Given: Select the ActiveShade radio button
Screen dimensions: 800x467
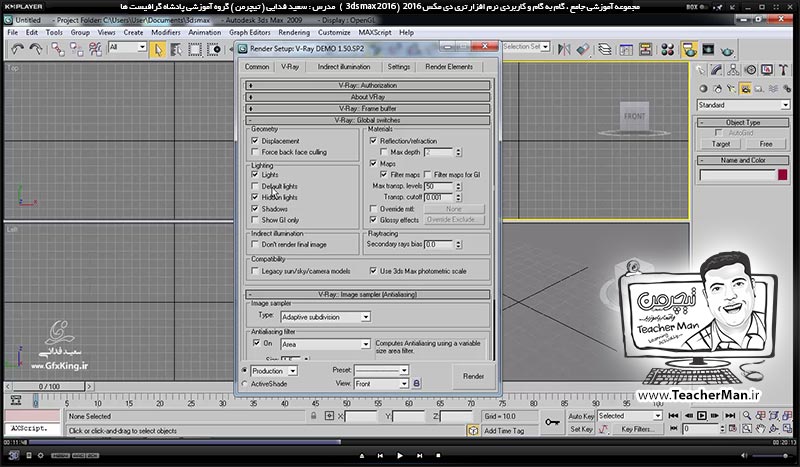Looking at the screenshot, I should (245, 383).
